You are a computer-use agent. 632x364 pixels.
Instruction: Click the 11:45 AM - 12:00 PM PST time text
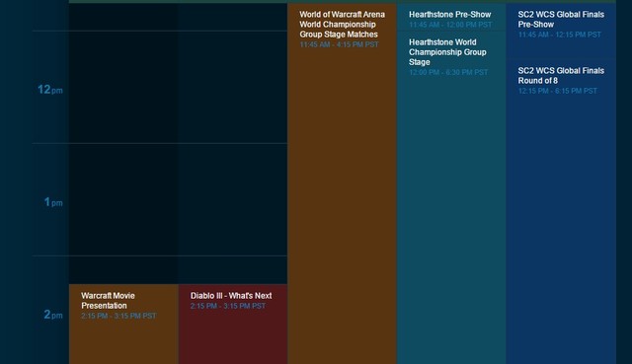[450, 25]
